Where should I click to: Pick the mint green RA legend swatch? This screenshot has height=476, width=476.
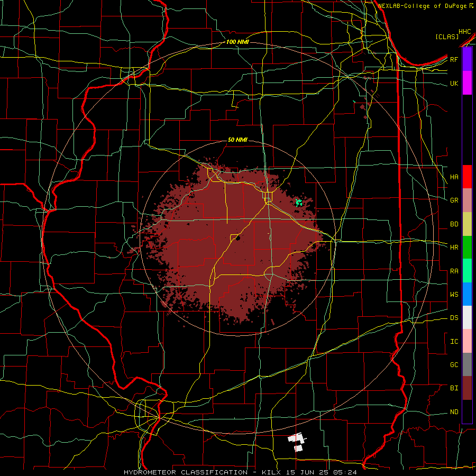tap(467, 271)
